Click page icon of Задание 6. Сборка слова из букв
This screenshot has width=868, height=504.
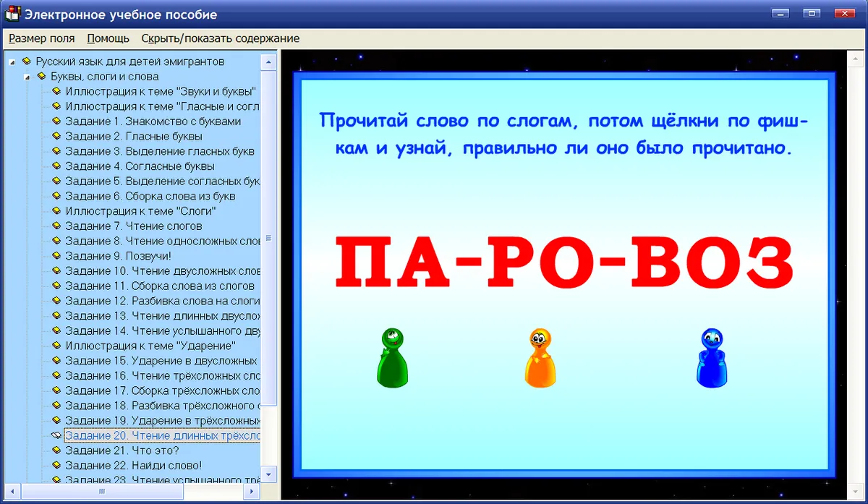56,196
